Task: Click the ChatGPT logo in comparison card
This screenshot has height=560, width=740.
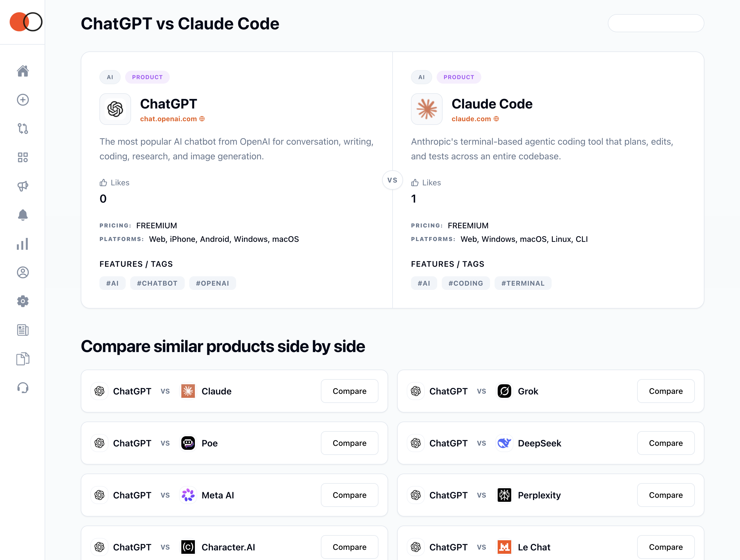Action: (x=115, y=109)
